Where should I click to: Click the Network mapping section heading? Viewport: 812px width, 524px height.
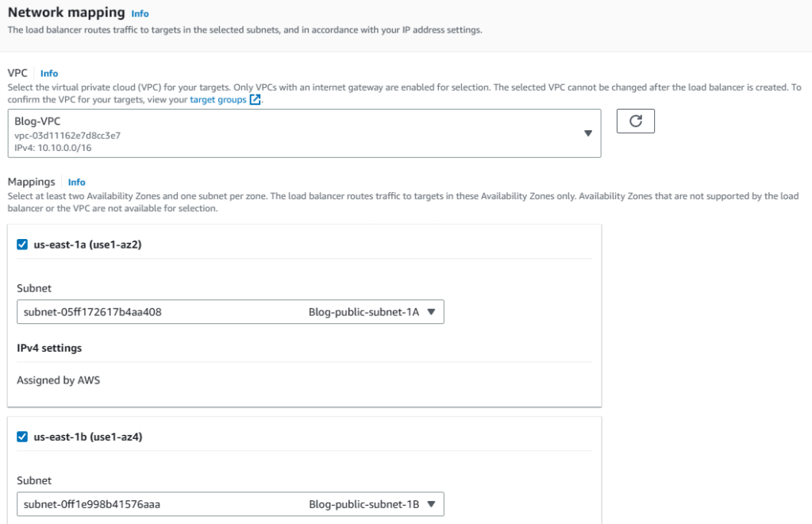(66, 13)
